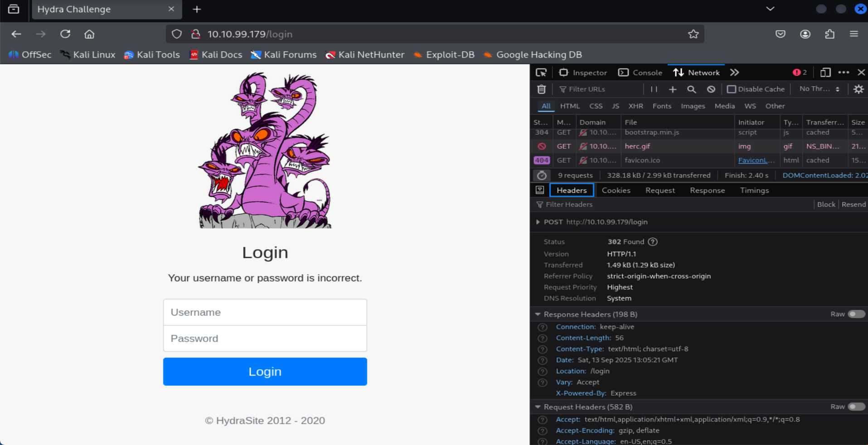868x445 pixels.
Task: Toggle Raw for Request Headers
Action: point(856,407)
